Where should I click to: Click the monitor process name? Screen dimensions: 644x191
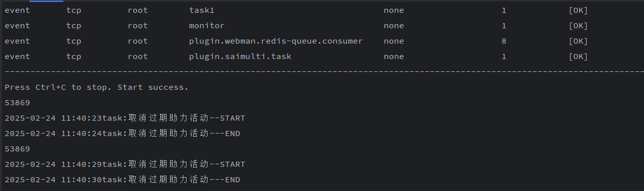tap(206, 26)
